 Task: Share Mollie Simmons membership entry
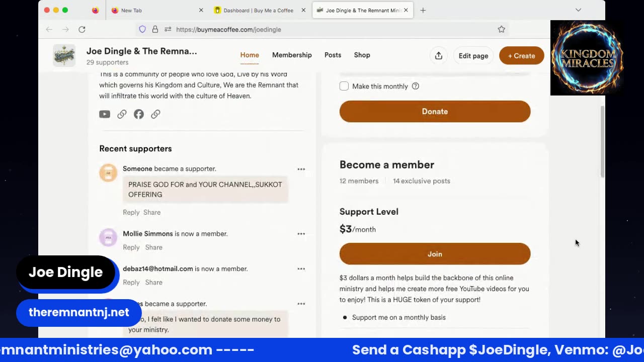tap(153, 247)
